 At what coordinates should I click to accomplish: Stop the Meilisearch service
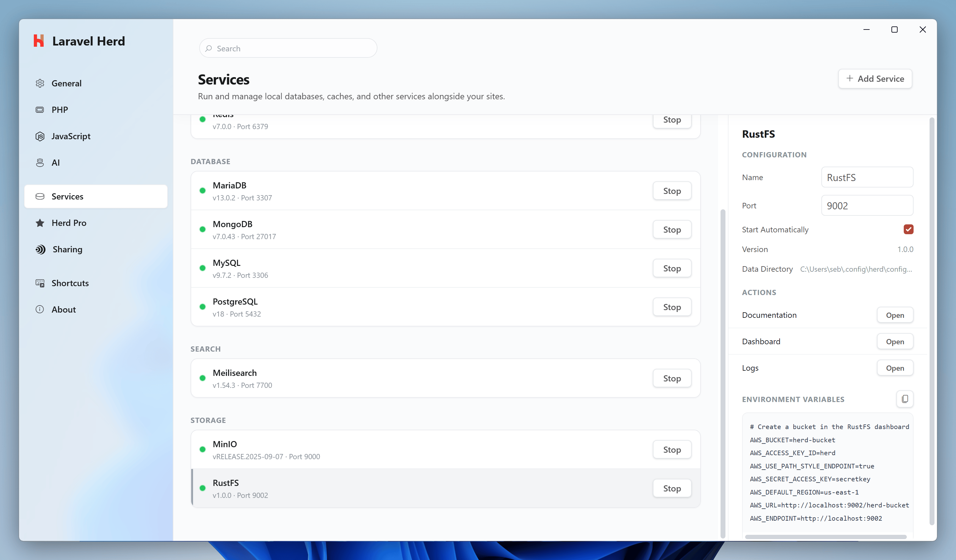coord(672,378)
